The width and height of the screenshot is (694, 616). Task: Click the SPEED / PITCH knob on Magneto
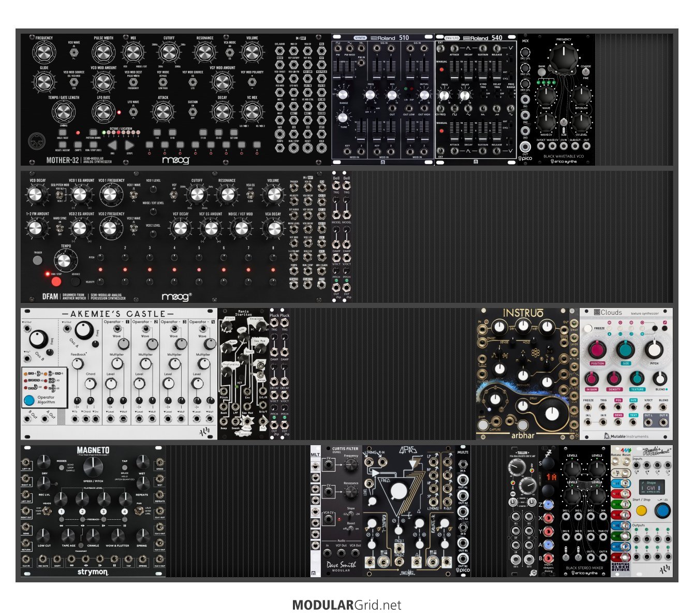[x=93, y=466]
